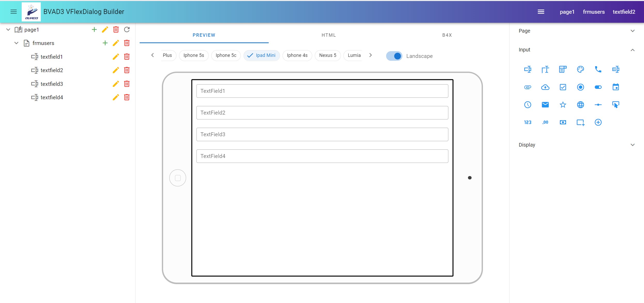Add a color palette input component

click(x=580, y=69)
